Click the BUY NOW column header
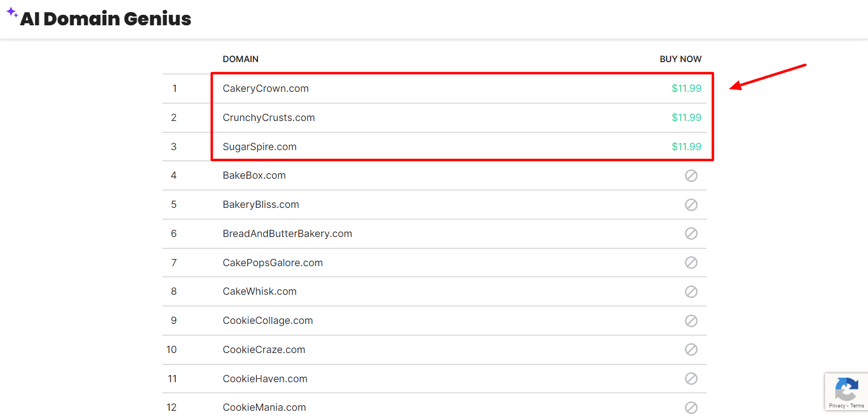The image size is (868, 419). 680,59
